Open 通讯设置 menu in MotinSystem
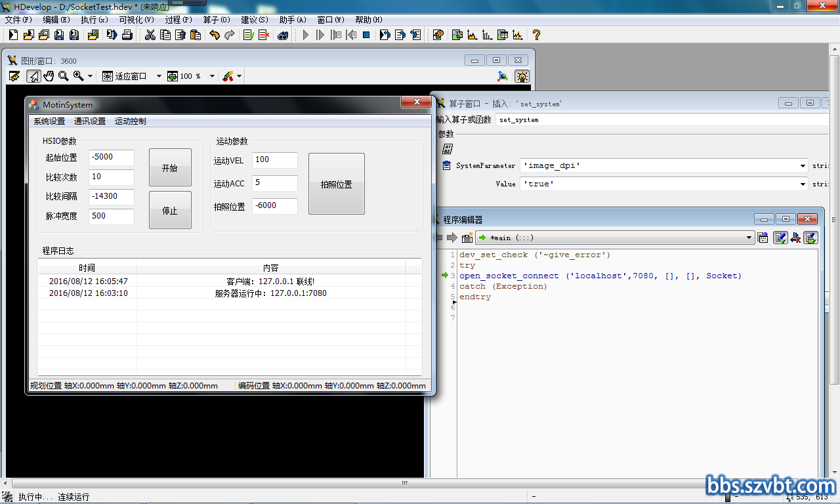The height and width of the screenshot is (504, 840). tap(90, 121)
